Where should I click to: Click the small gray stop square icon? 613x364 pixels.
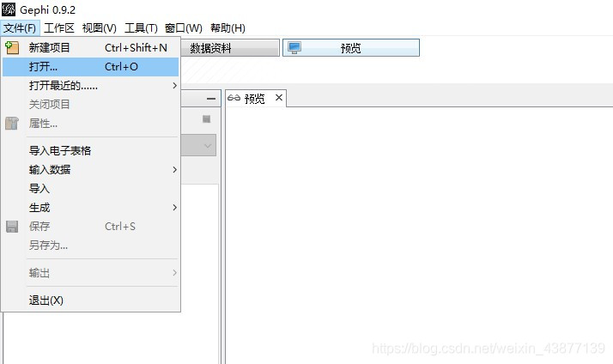(x=206, y=118)
